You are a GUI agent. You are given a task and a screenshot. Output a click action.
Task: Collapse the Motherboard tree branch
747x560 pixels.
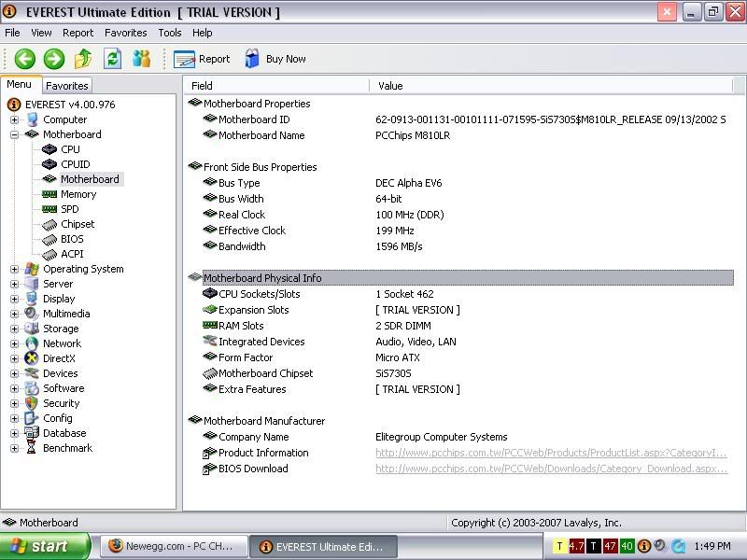[x=14, y=134]
